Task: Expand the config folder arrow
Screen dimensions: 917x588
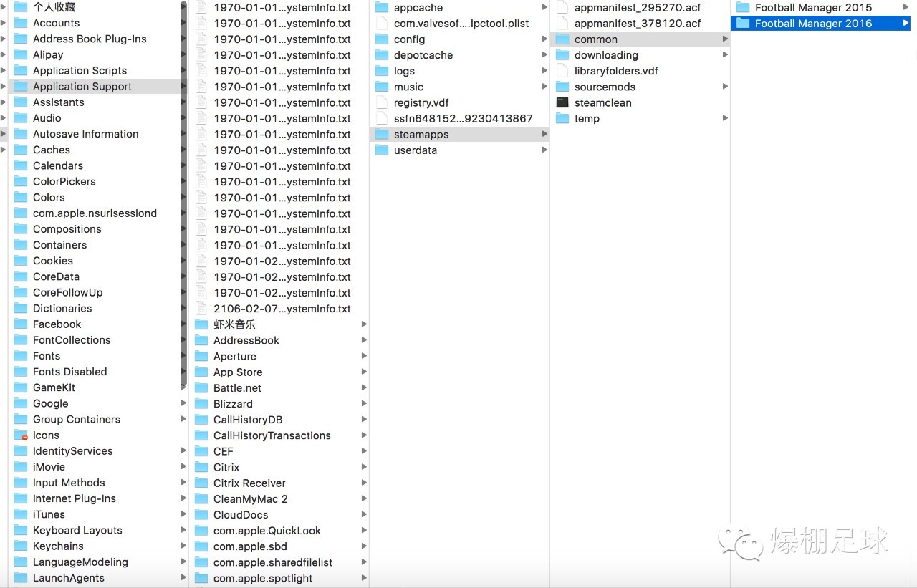Action: 544,39
